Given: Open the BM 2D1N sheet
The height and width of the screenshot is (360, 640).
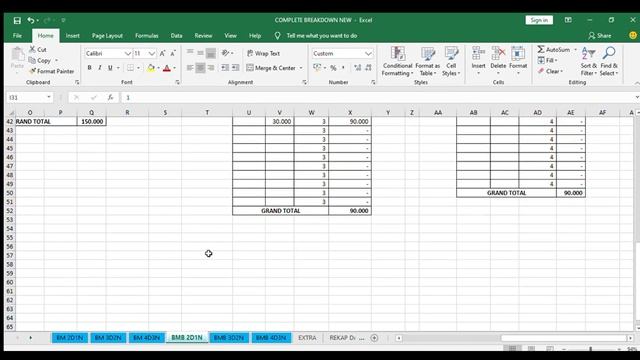Looking at the screenshot, I should click(x=69, y=338).
